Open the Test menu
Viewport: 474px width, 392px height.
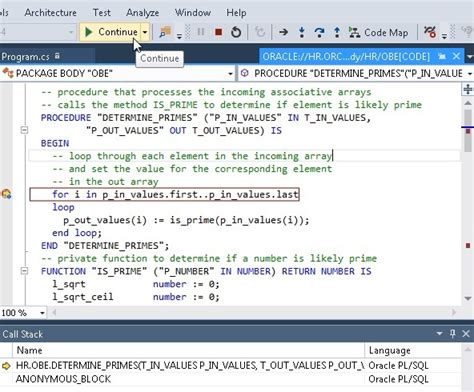tap(101, 13)
